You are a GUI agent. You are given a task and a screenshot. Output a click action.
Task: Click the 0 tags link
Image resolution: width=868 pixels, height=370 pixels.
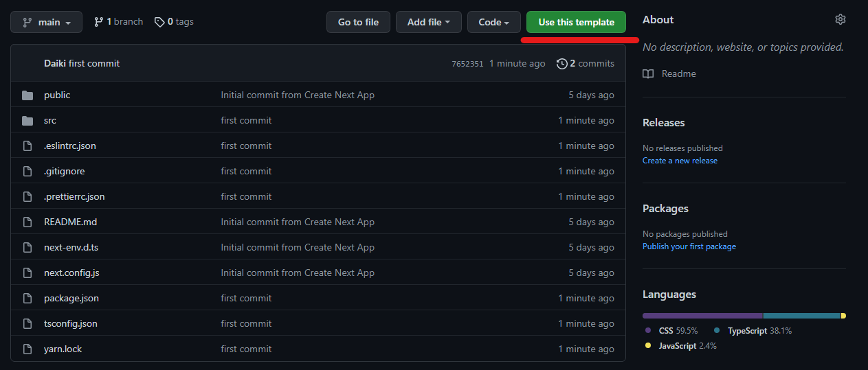(174, 22)
